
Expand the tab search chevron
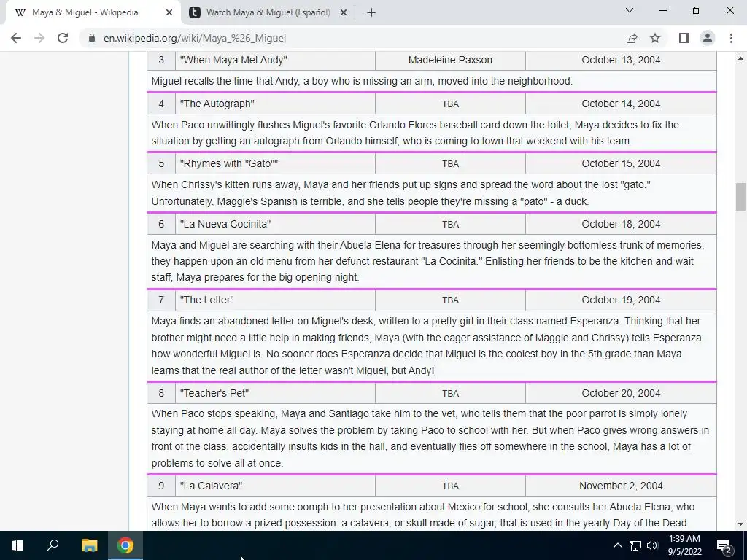tap(630, 10)
